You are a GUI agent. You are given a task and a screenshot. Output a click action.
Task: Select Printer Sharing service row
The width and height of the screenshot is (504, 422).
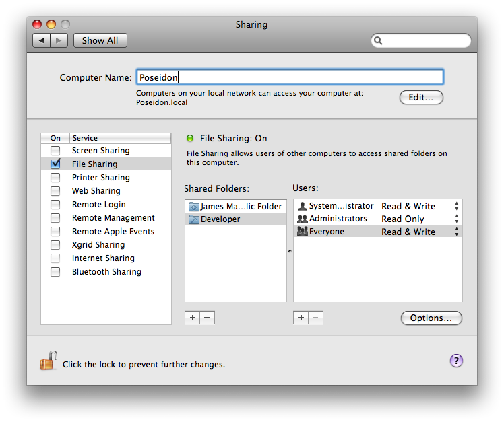tap(106, 177)
